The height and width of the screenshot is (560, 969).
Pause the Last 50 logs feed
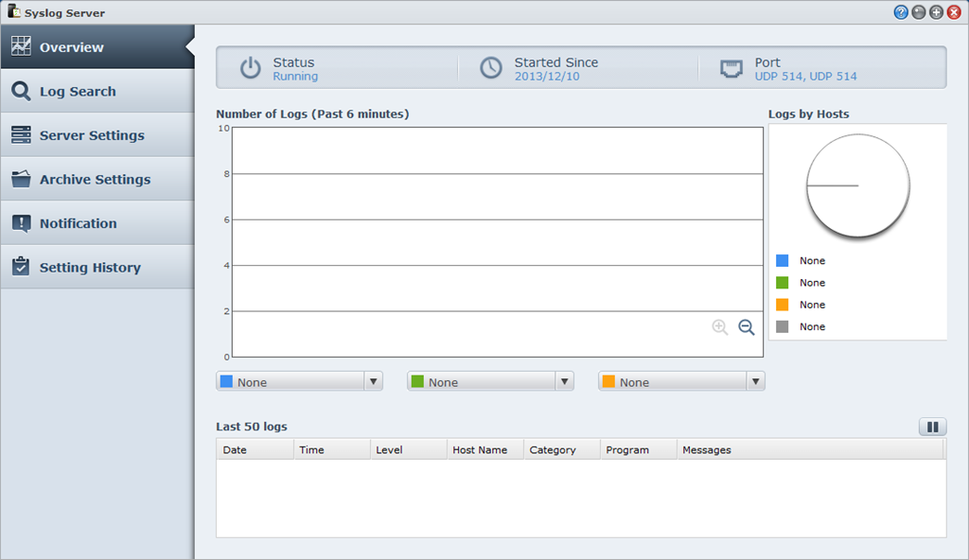point(932,428)
